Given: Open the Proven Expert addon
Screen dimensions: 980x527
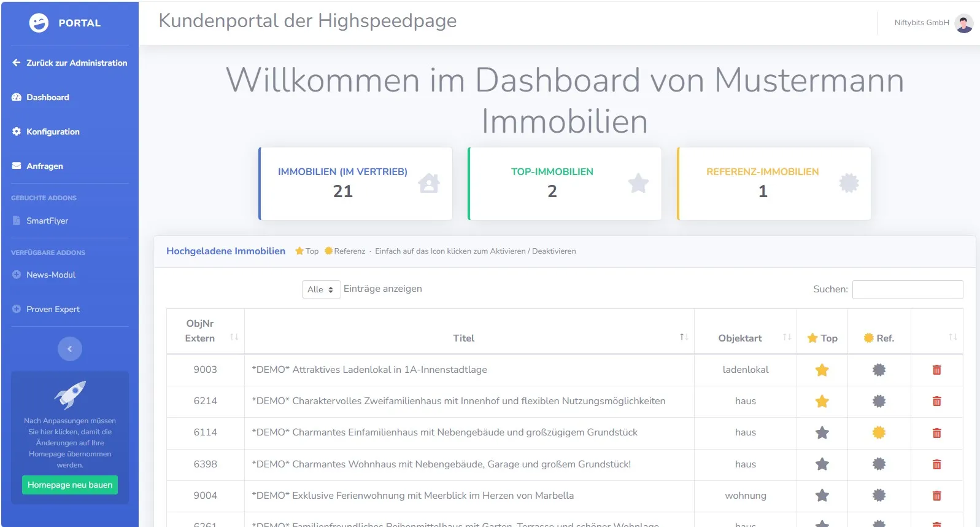Looking at the screenshot, I should (46, 309).
